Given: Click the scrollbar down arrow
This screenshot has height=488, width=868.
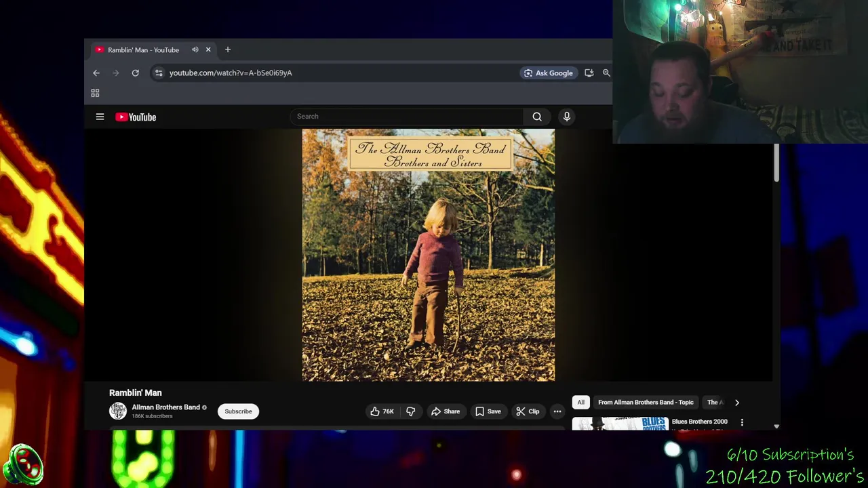Looking at the screenshot, I should click(x=776, y=426).
